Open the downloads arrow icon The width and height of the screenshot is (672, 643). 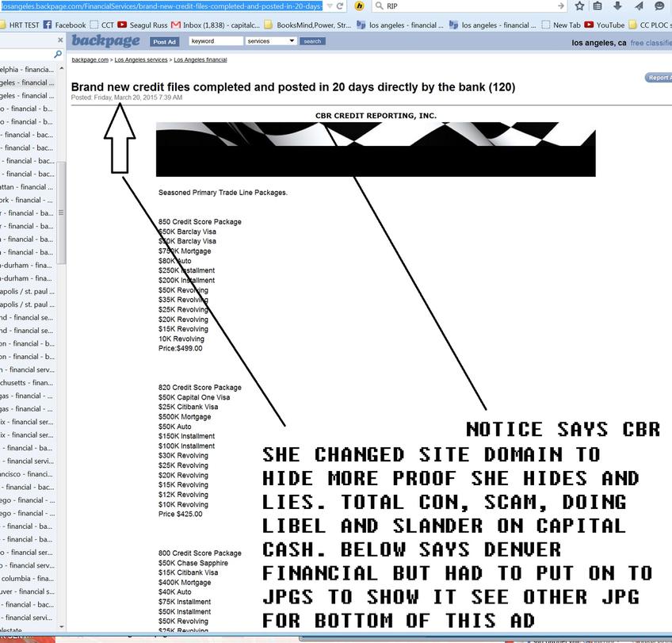[617, 6]
